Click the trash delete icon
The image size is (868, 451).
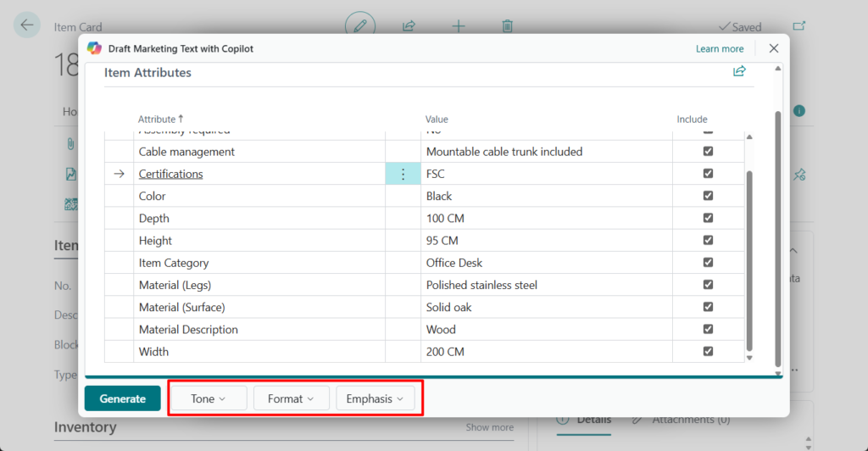click(507, 26)
